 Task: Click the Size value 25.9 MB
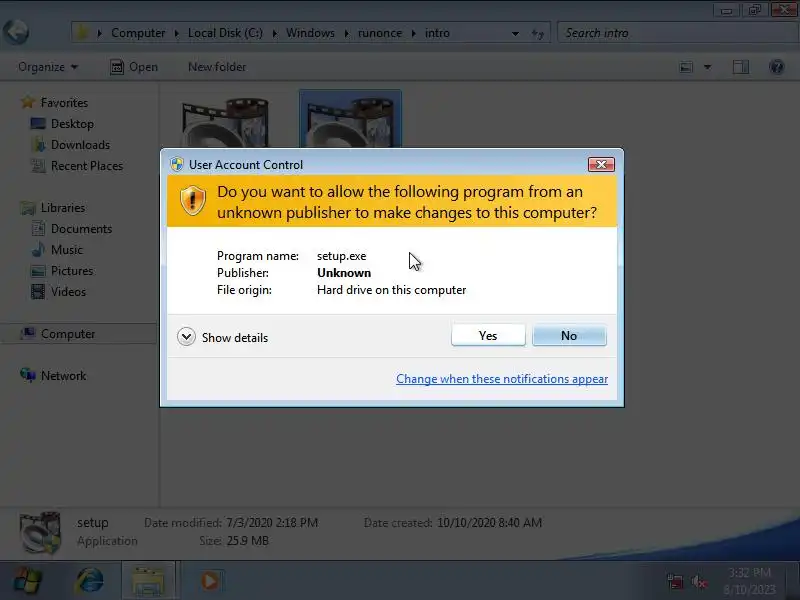[247, 540]
